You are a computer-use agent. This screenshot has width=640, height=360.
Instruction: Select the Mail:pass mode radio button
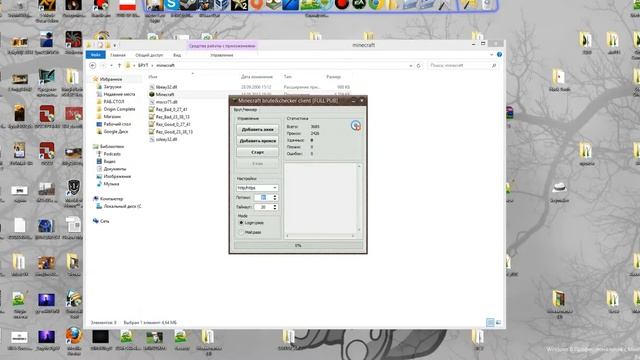pos(241,232)
